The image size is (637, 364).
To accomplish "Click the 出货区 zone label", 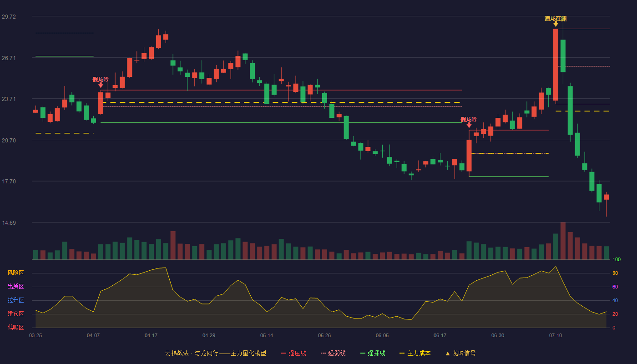I will click(x=15, y=287).
